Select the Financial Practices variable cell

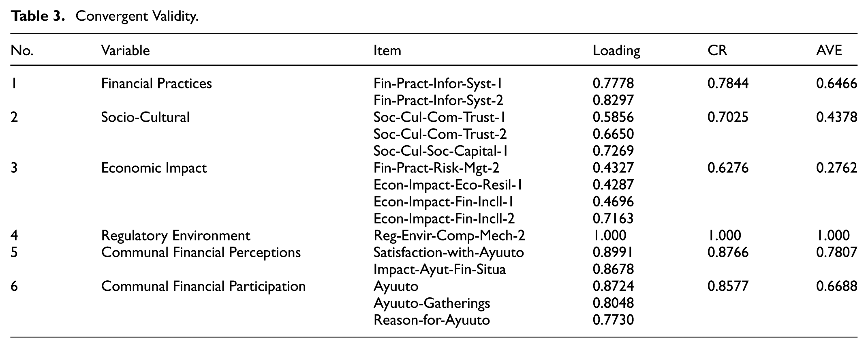(x=156, y=84)
